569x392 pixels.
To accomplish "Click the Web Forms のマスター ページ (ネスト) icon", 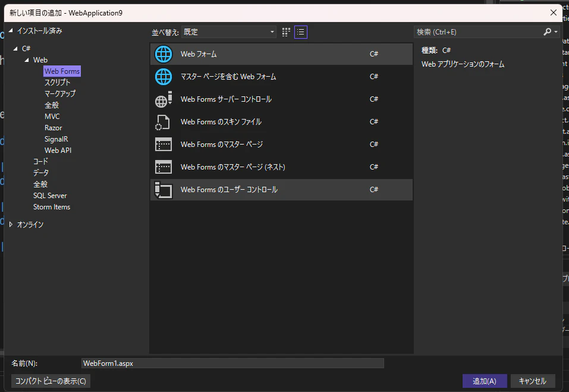I will [x=164, y=167].
